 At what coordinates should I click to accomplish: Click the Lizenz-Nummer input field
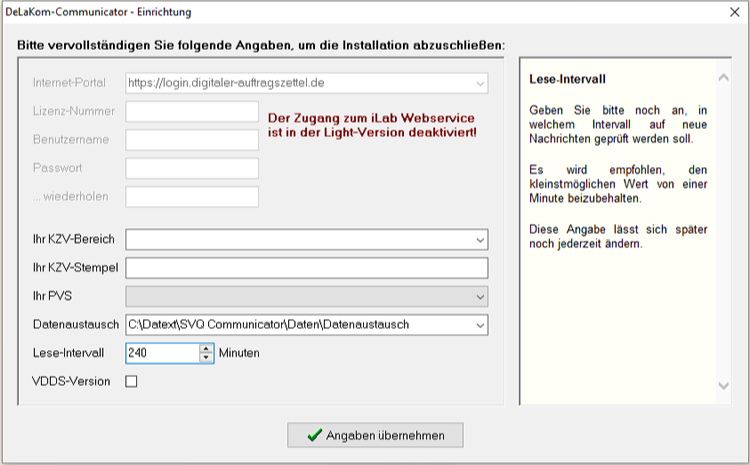(192, 111)
